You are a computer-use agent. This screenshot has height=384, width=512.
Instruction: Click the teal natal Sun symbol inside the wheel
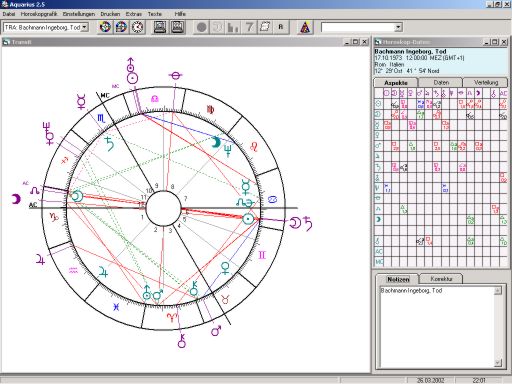click(248, 219)
